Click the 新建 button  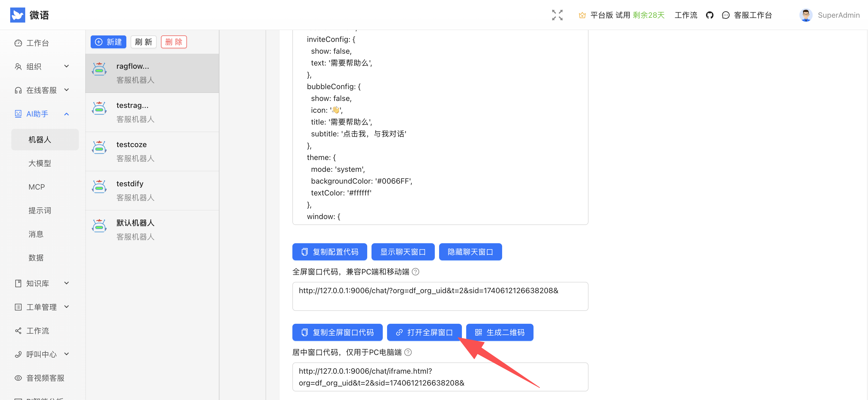[108, 42]
